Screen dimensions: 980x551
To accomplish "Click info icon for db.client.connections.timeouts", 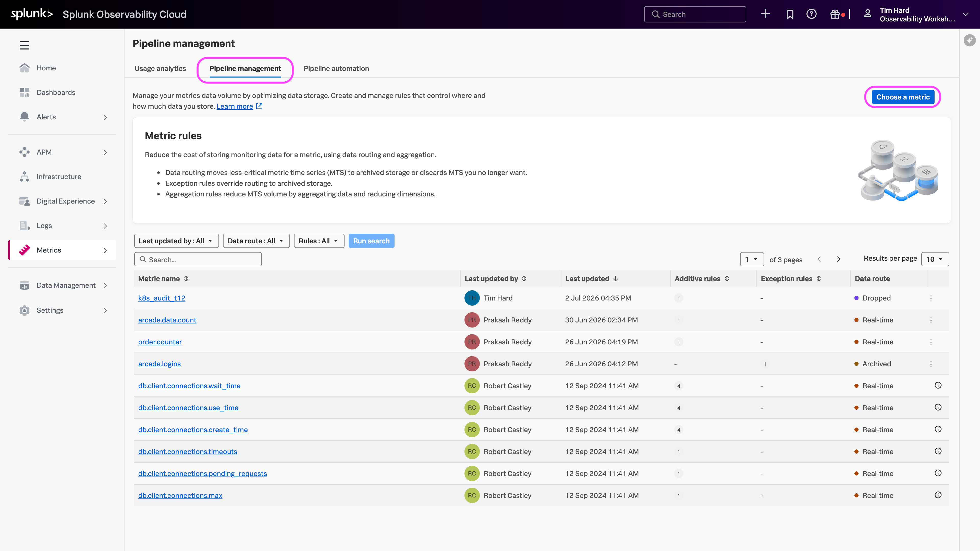I will (938, 451).
